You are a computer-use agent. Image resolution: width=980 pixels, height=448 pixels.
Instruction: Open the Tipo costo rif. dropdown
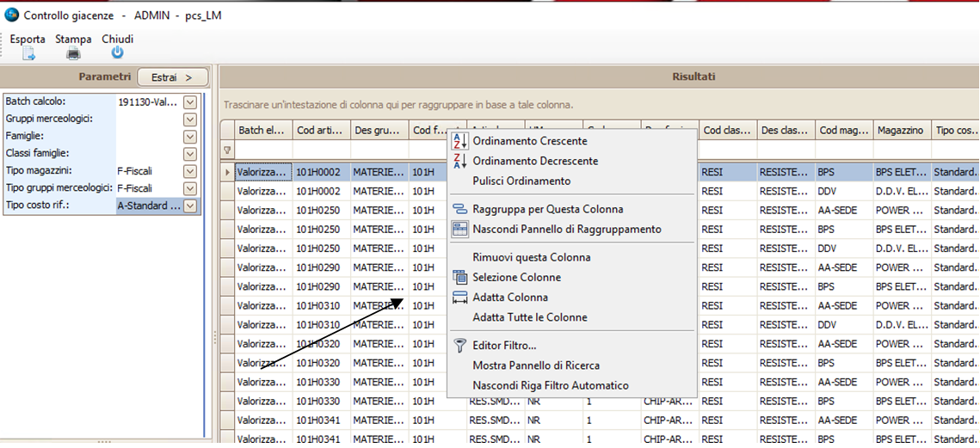(x=190, y=206)
